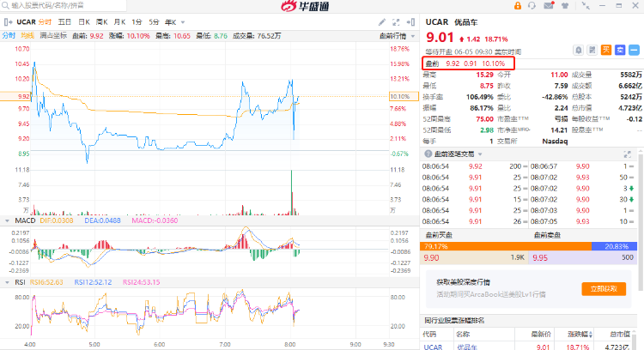Switch to 月K chart tab

[x=119, y=21]
